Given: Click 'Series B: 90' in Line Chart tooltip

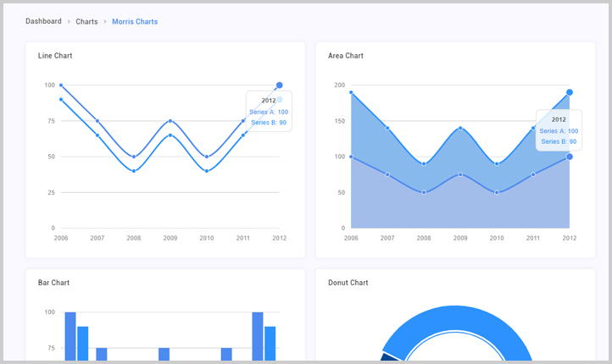Looking at the screenshot, I should (269, 123).
